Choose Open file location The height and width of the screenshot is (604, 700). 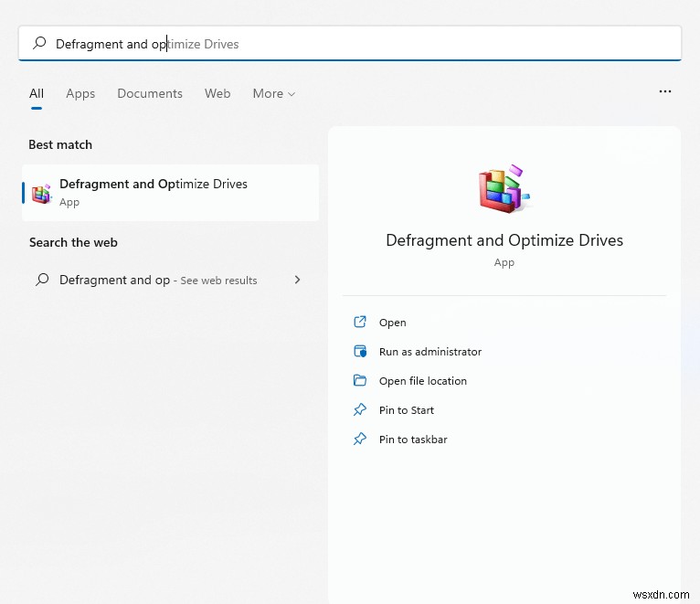tap(423, 381)
